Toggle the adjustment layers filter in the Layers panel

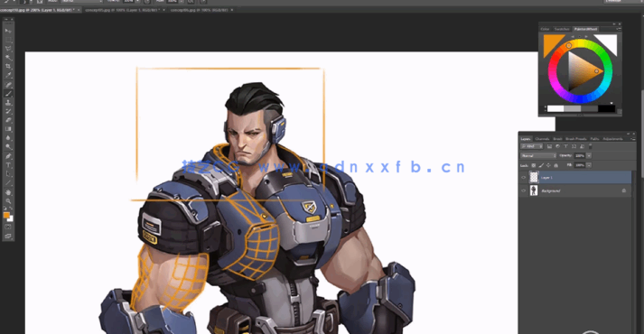558,146
